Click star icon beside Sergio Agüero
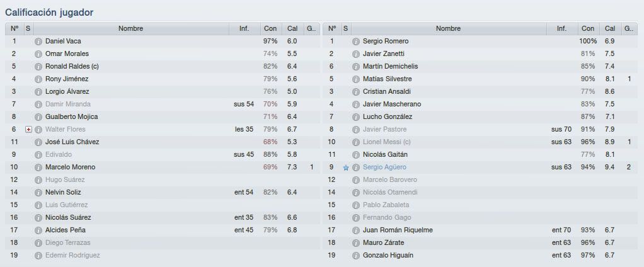This screenshot has width=644, height=267. pyautogui.click(x=346, y=168)
